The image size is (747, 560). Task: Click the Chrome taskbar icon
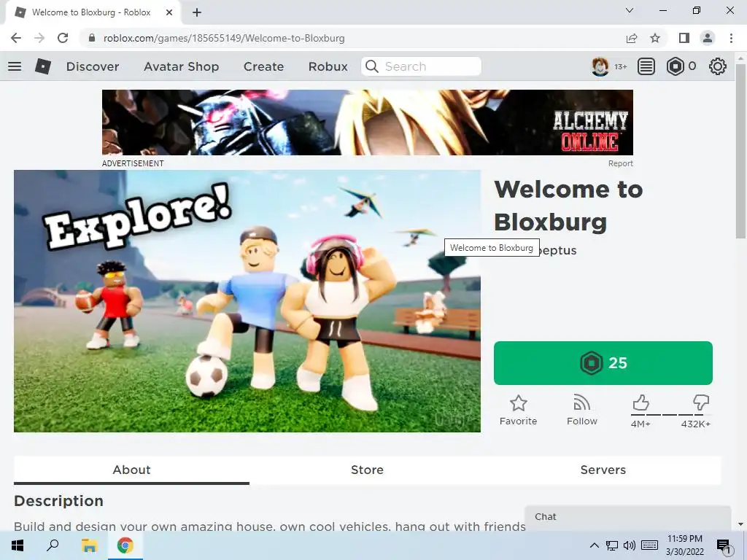click(x=125, y=545)
